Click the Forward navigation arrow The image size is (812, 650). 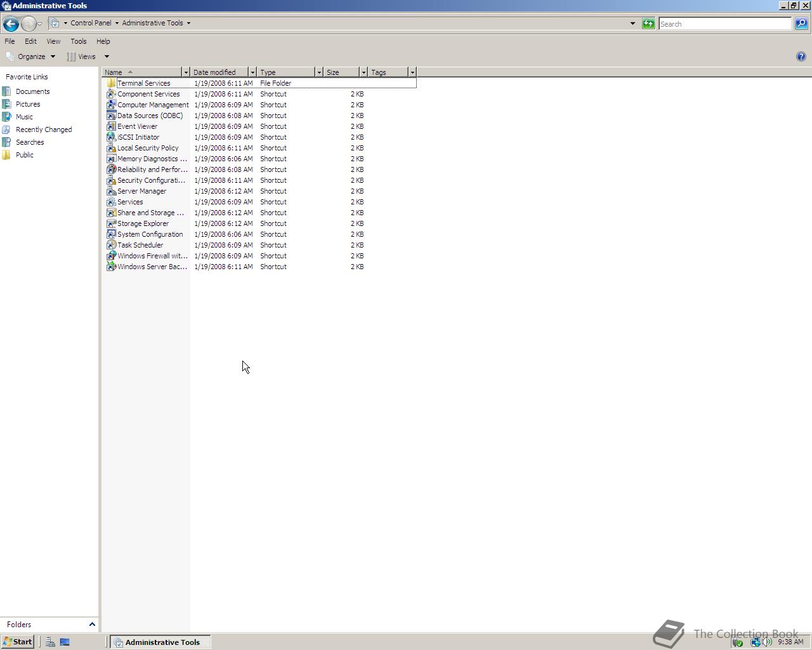(28, 24)
